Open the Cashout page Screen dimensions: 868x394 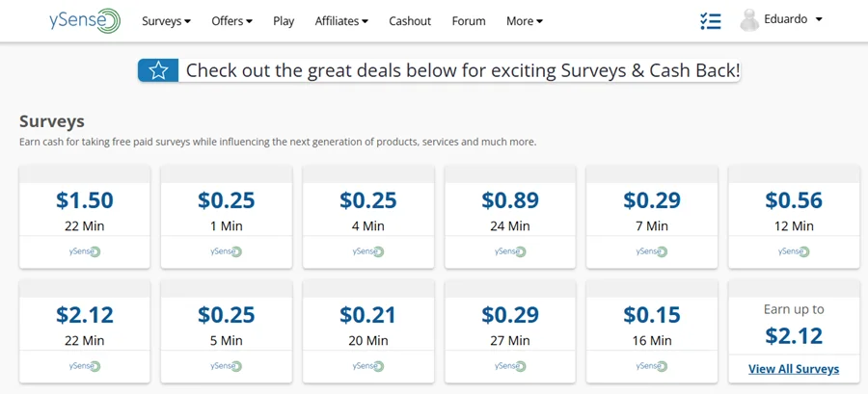point(410,21)
